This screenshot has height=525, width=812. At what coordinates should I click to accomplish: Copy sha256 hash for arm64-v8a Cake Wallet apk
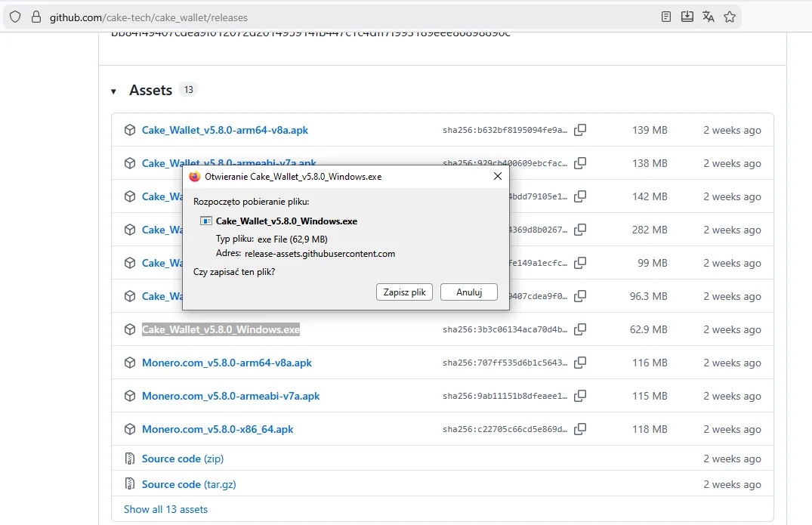click(580, 129)
